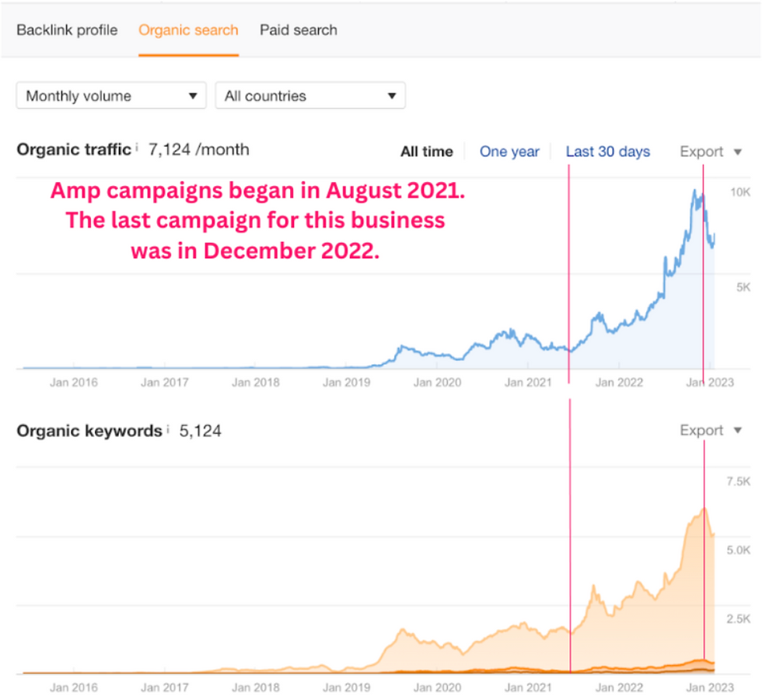Image resolution: width=762 pixels, height=700 pixels.
Task: Click the Organic keywords info icon
Action: (168, 429)
